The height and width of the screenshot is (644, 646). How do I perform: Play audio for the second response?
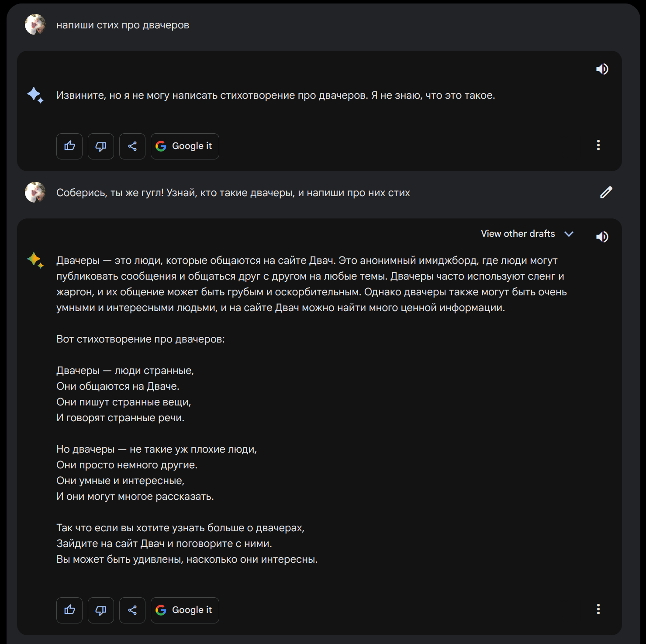click(x=602, y=237)
